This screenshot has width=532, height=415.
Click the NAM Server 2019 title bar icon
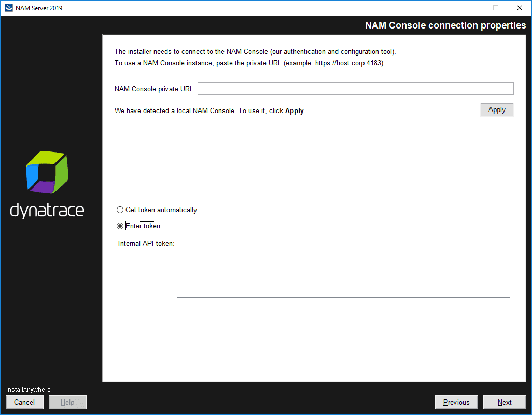coord(8,8)
